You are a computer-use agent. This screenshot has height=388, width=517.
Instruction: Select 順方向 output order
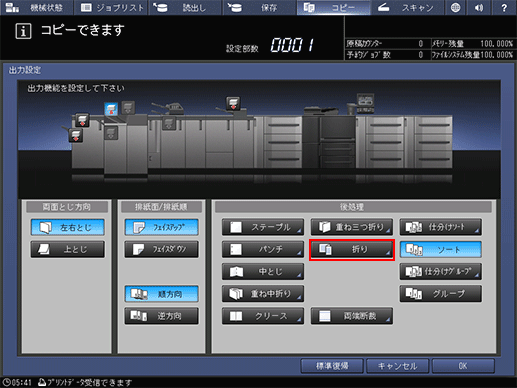pyautogui.click(x=162, y=294)
